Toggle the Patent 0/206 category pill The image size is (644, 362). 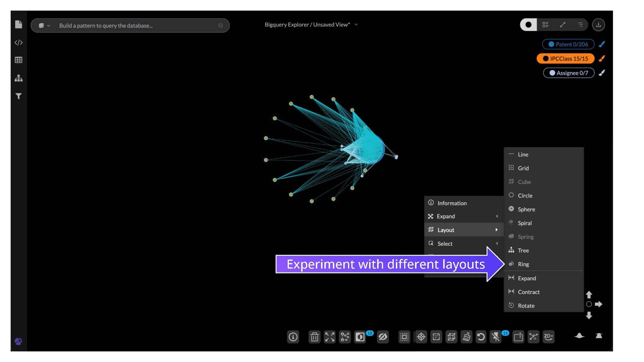[568, 44]
